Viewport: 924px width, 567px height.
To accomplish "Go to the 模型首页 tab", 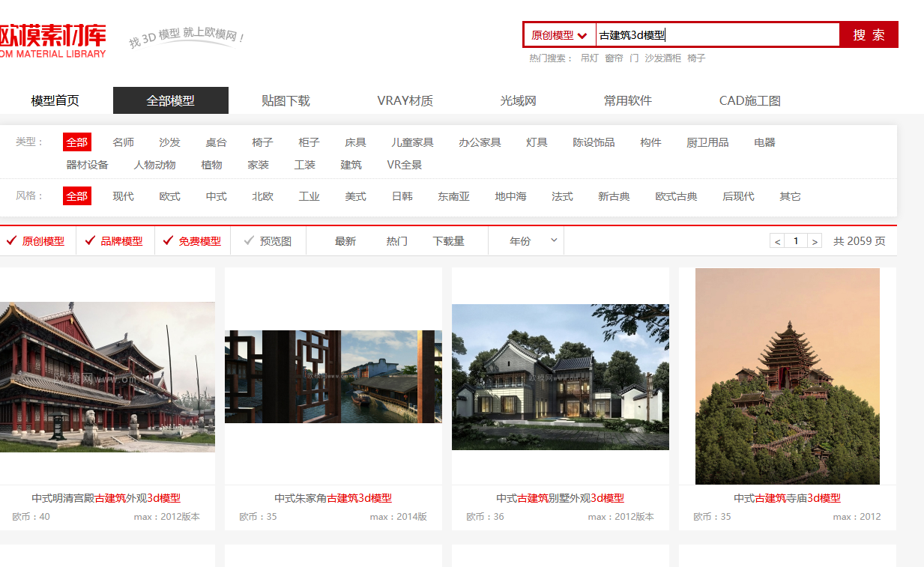I will [x=55, y=100].
